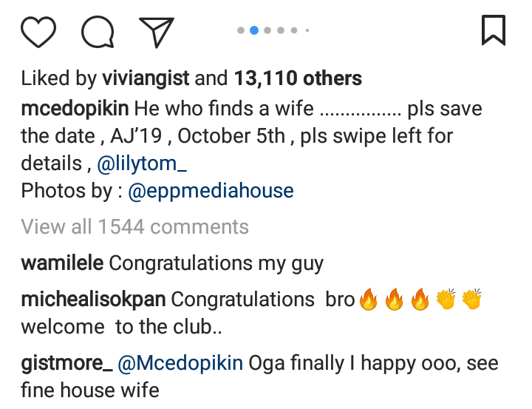The height and width of the screenshot is (409, 532).
Task: Jump to first carousel dot
Action: click(x=241, y=30)
